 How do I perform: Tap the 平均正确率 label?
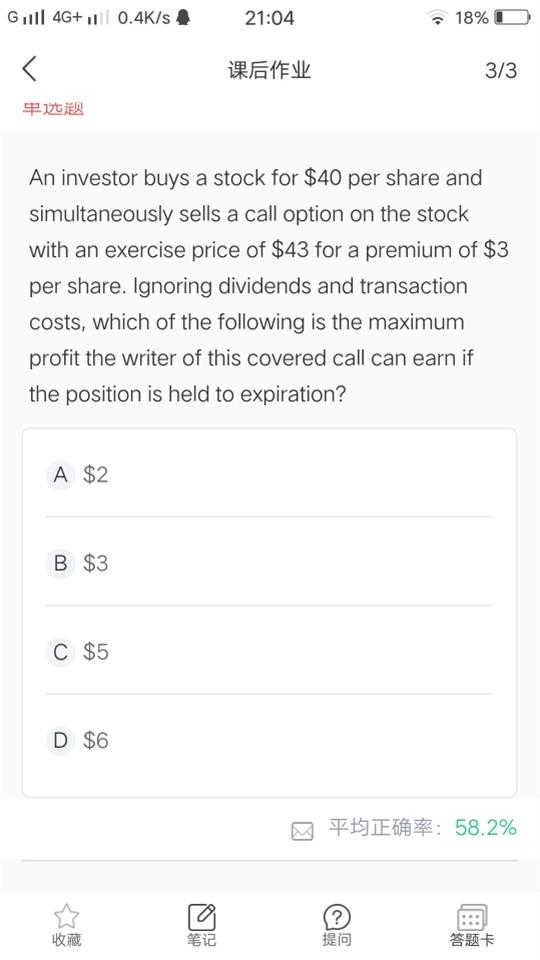pyautogui.click(x=380, y=828)
